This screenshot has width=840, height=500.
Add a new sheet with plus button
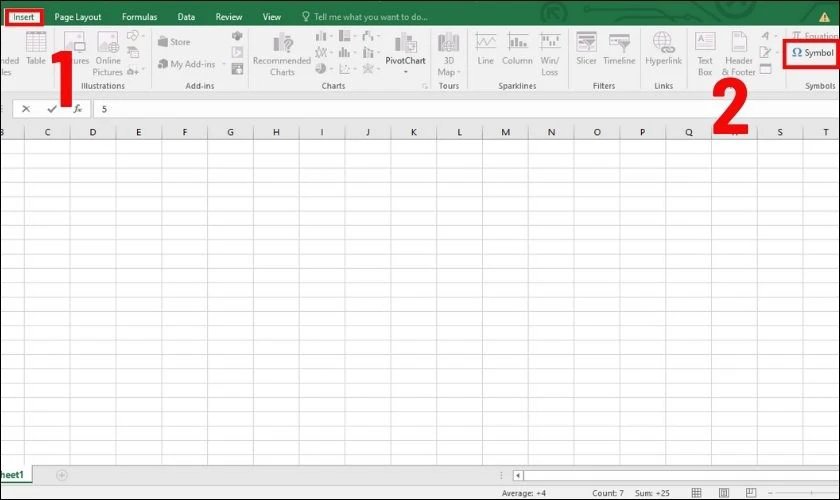62,475
